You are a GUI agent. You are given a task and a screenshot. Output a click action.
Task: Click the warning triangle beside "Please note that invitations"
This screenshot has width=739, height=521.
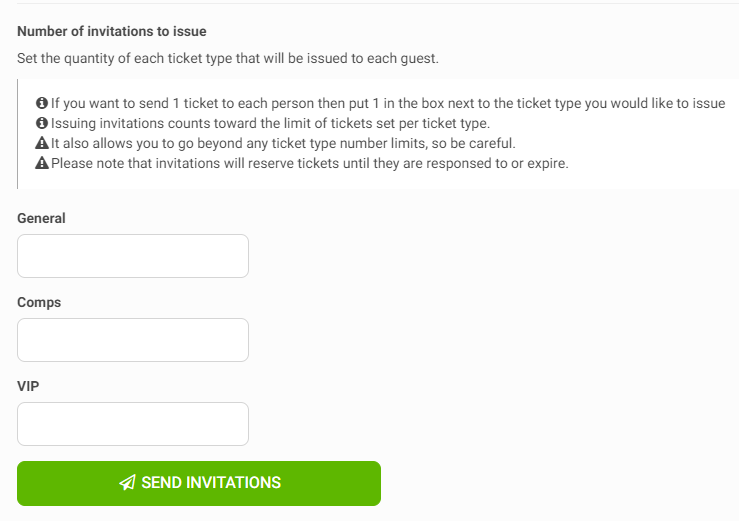[x=42, y=163]
